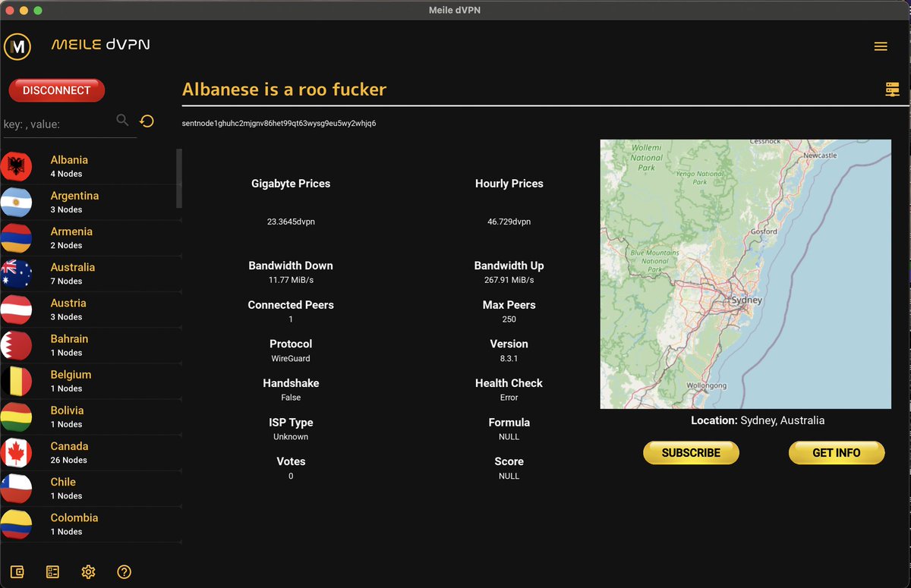Viewport: 911px width, 588px height.
Task: Open settings gear icon
Action: tap(88, 571)
